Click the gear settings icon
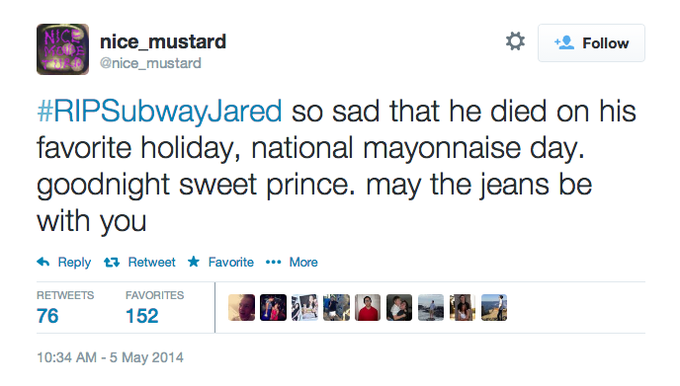The height and width of the screenshot is (386, 680). pos(515,42)
